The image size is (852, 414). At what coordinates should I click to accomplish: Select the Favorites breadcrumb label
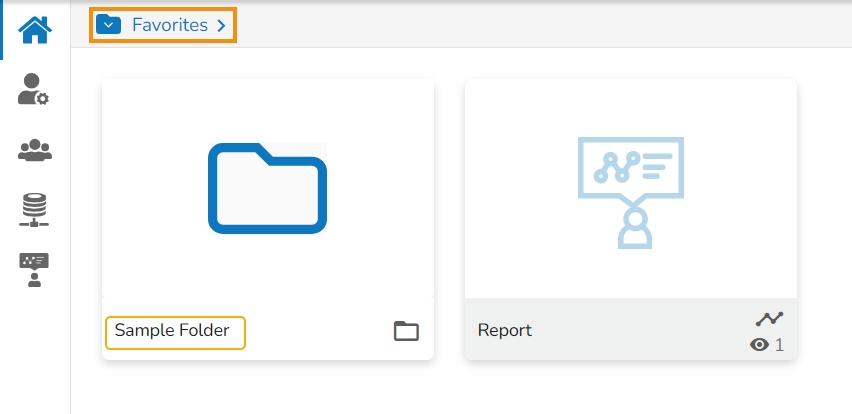(x=169, y=25)
